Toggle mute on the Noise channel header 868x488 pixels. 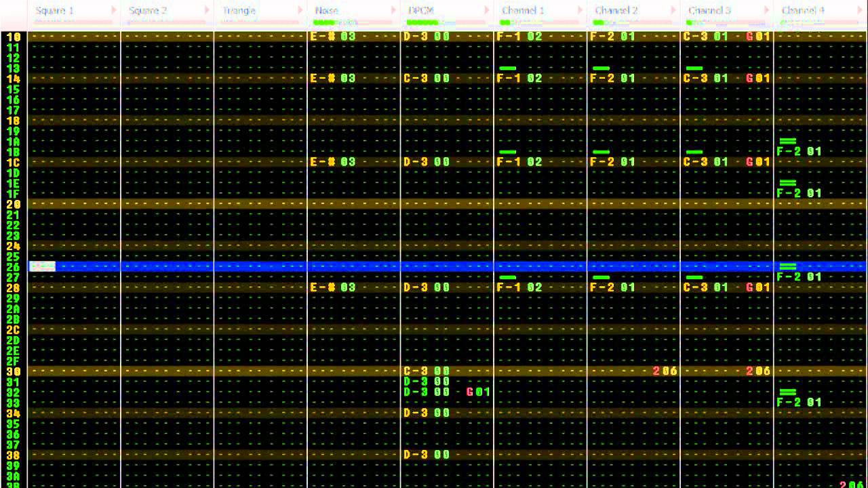click(326, 11)
